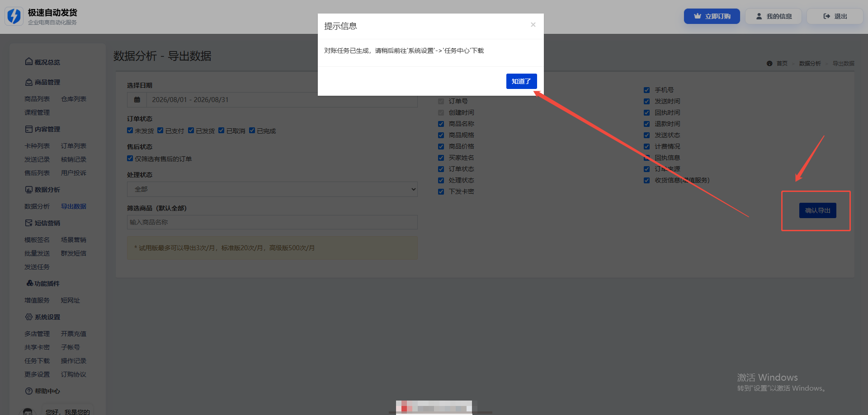Open 我的信息 user profile button
This screenshot has width=868, height=415.
pos(774,16)
